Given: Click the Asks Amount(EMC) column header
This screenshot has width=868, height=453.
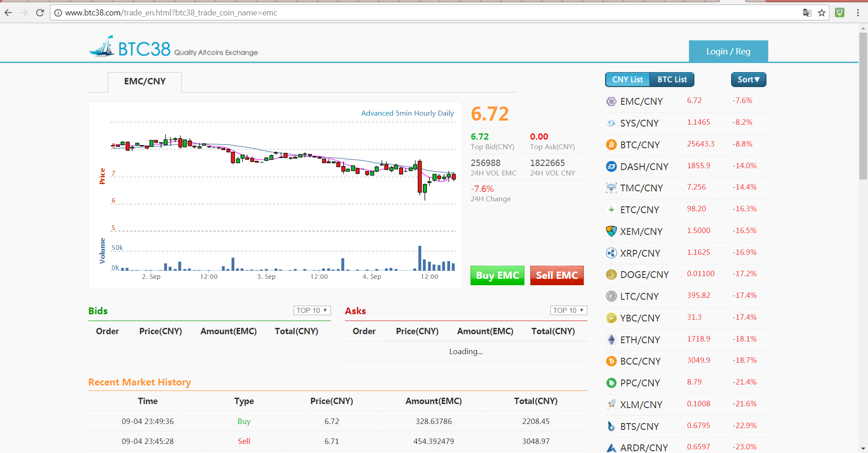Looking at the screenshot, I should coord(485,331).
